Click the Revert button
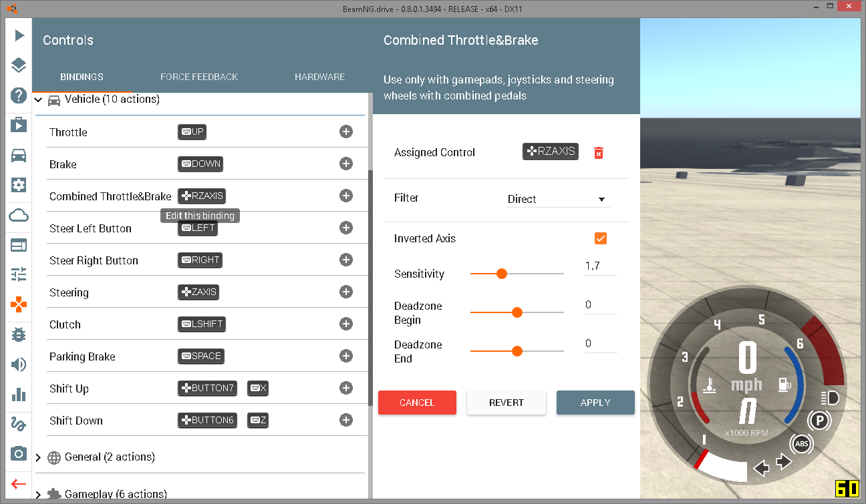866x504 pixels. [507, 403]
